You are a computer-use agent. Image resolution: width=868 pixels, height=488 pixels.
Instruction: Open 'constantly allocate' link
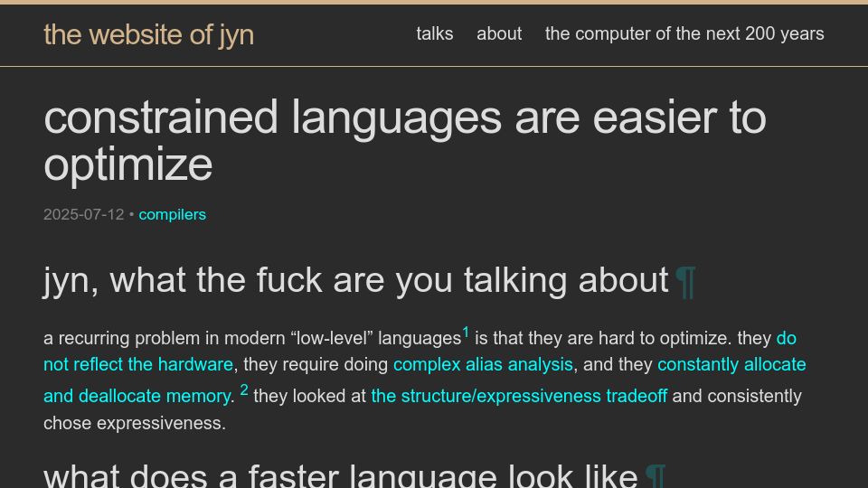tap(731, 364)
